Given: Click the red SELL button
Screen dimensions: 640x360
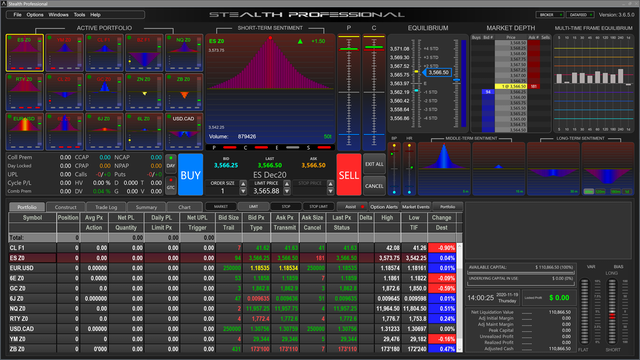Looking at the screenshot, I should pyautogui.click(x=349, y=175).
